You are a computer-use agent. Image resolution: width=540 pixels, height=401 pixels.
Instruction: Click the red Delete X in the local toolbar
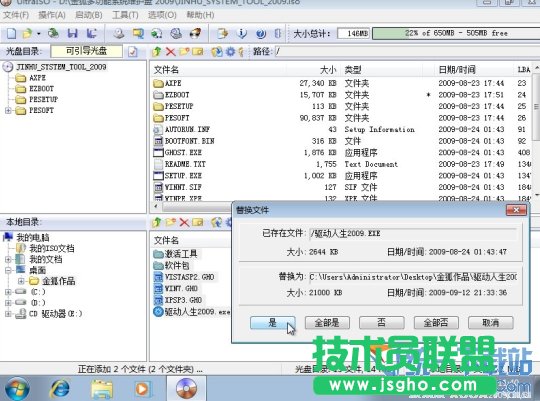coord(184,222)
